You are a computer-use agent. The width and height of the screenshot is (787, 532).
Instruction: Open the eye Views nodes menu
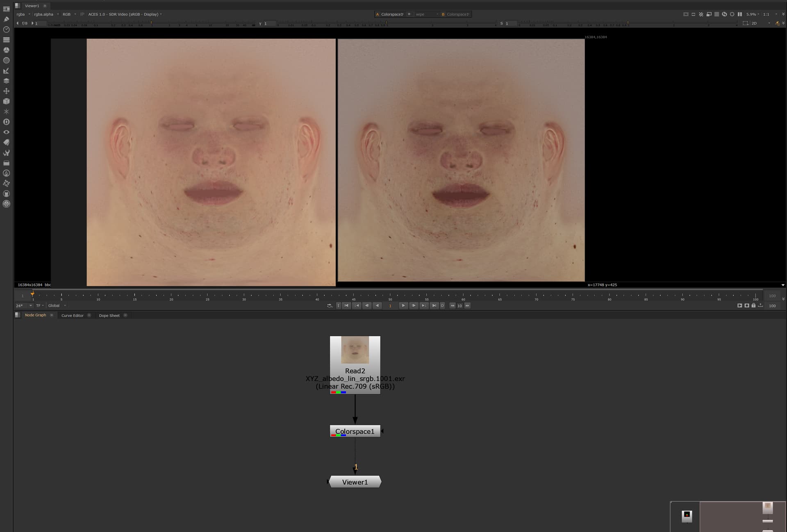(6, 132)
